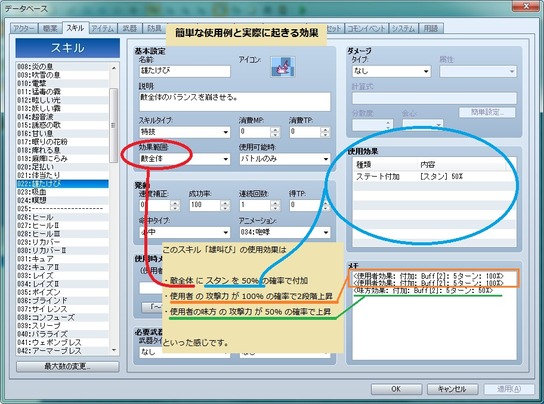Select skill 009:吹雪の息
This screenshot has height=404, width=544.
[62, 75]
